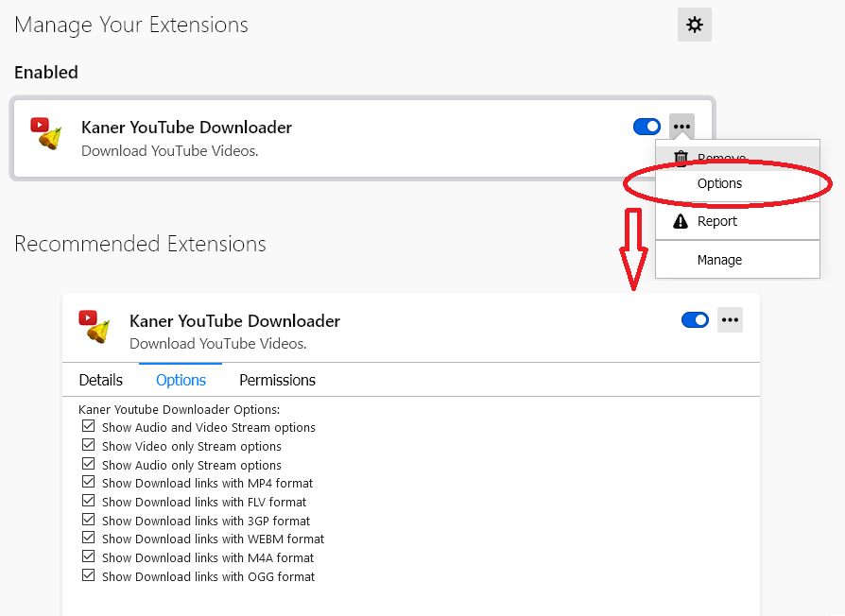Uncheck Show Audio only Stream options

click(89, 464)
